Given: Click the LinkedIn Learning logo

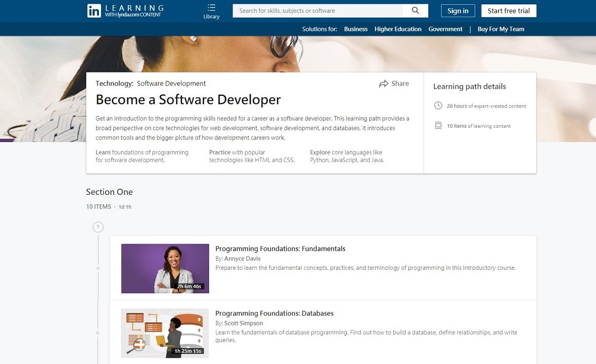Looking at the screenshot, I should (x=125, y=11).
